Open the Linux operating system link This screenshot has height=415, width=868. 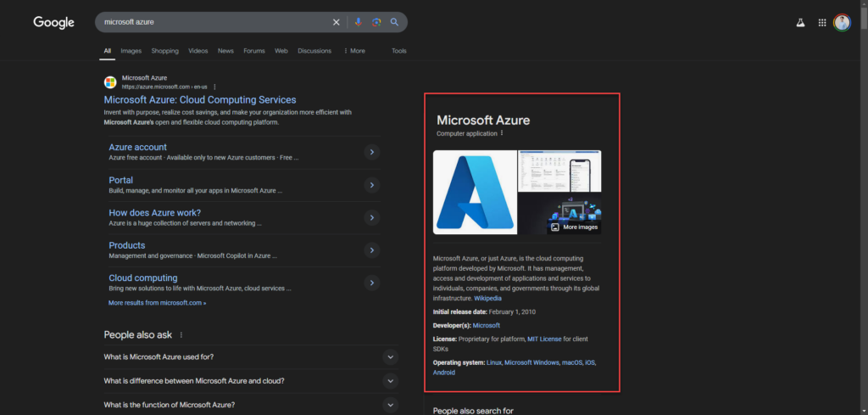pyautogui.click(x=494, y=362)
